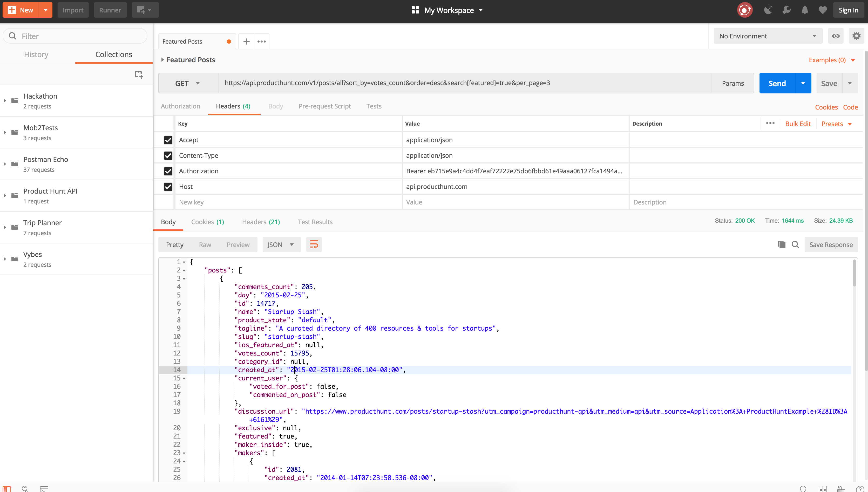Switch to the History tab
The image size is (868, 492).
pos(36,54)
